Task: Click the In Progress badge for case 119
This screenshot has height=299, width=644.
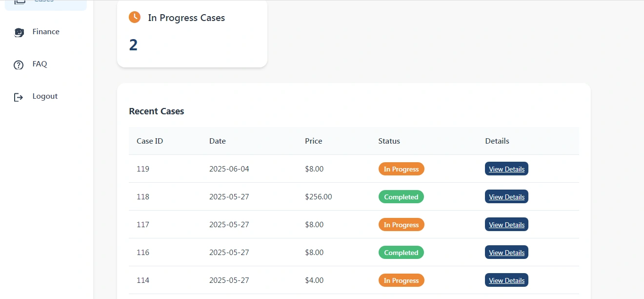Action: [x=401, y=169]
